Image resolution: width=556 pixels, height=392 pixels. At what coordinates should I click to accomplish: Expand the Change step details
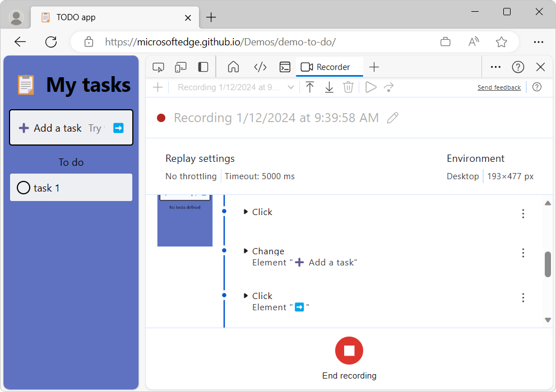click(245, 251)
